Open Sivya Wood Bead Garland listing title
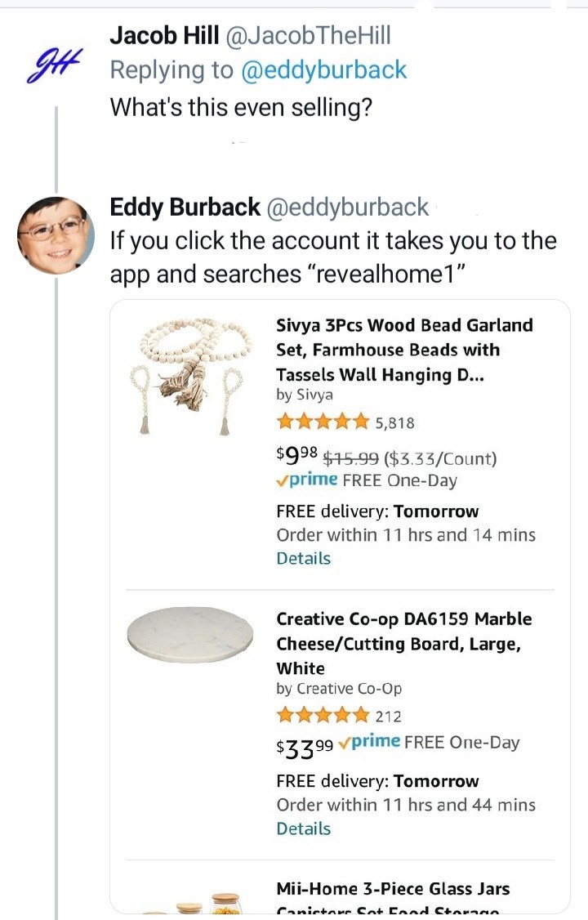 coord(404,350)
